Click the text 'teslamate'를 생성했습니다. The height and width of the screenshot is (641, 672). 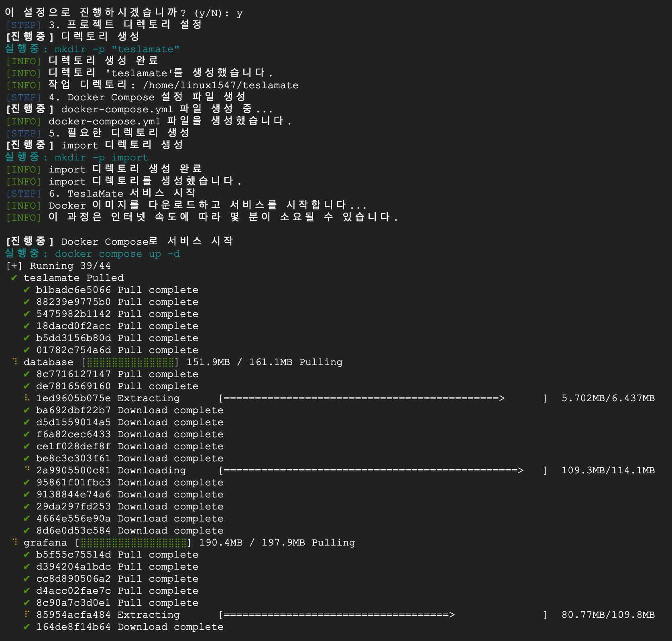click(x=189, y=73)
